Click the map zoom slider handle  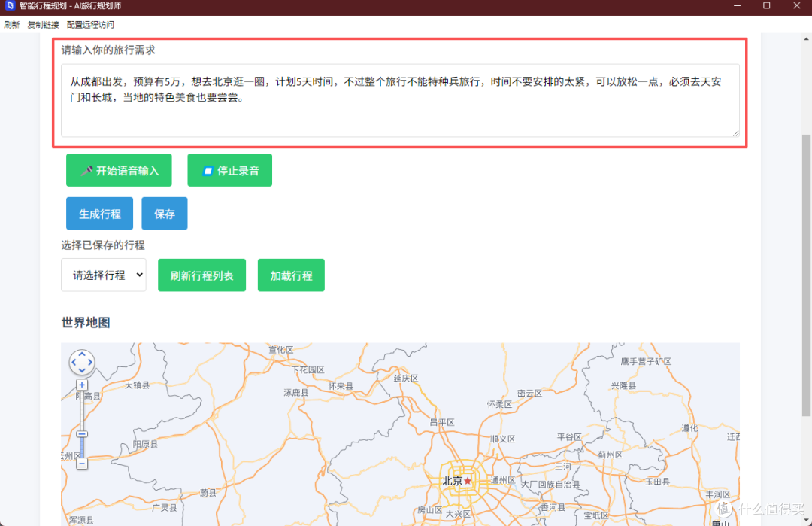82,434
